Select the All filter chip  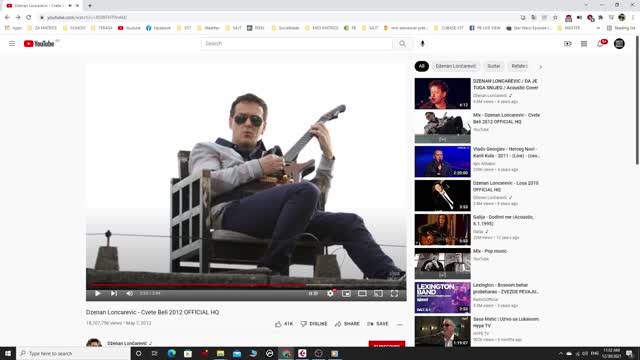[x=422, y=66]
